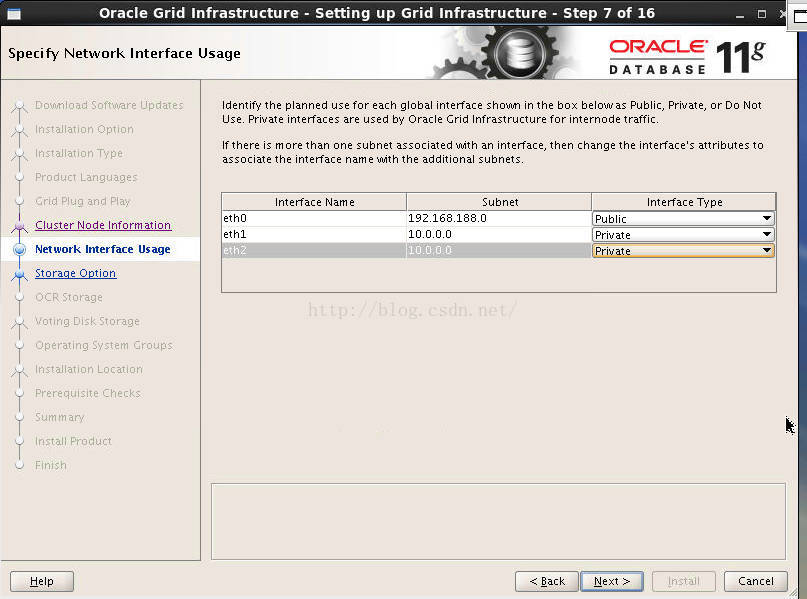
Task: Select the eth0 interface name cell
Action: click(314, 218)
